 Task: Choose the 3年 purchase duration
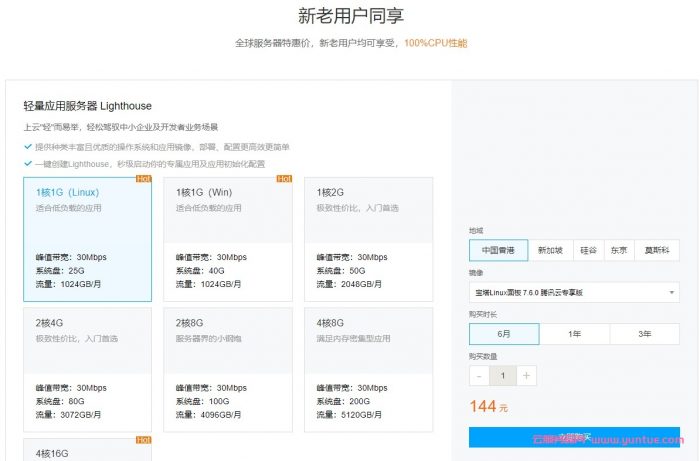point(644,334)
